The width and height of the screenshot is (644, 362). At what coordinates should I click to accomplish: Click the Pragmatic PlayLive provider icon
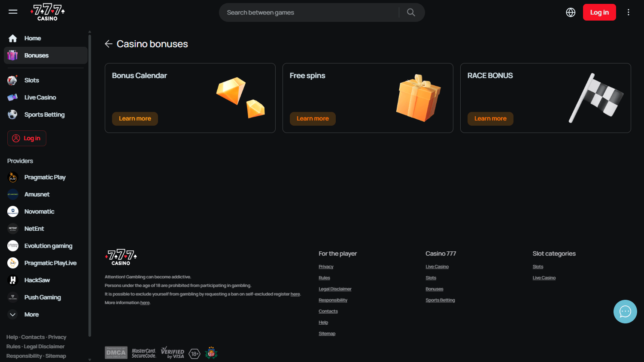tap(13, 263)
